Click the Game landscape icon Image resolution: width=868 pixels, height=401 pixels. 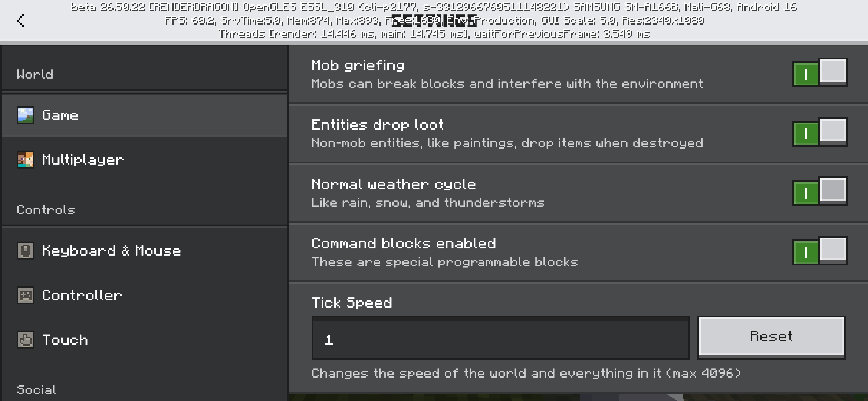(x=26, y=115)
